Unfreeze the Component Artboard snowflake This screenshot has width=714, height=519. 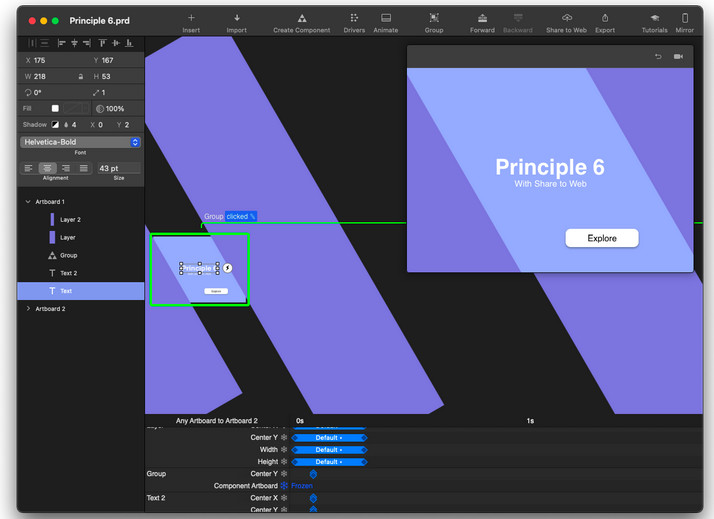[284, 486]
